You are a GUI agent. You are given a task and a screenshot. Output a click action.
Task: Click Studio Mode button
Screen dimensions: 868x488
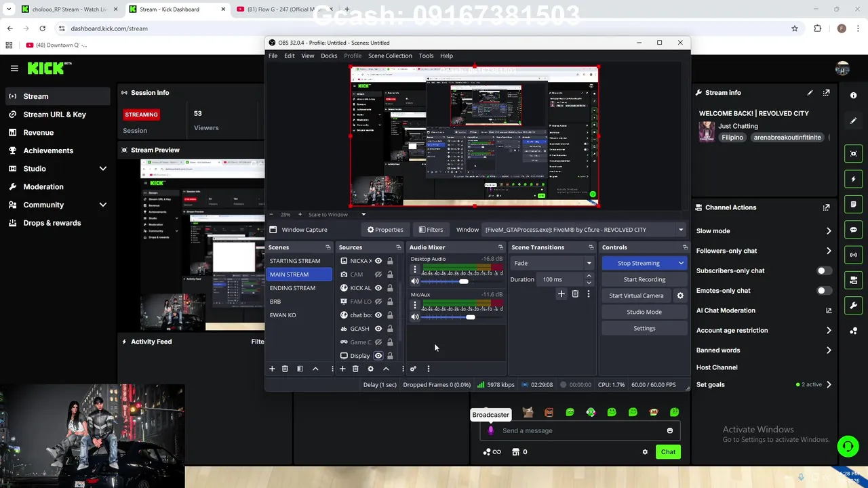644,312
